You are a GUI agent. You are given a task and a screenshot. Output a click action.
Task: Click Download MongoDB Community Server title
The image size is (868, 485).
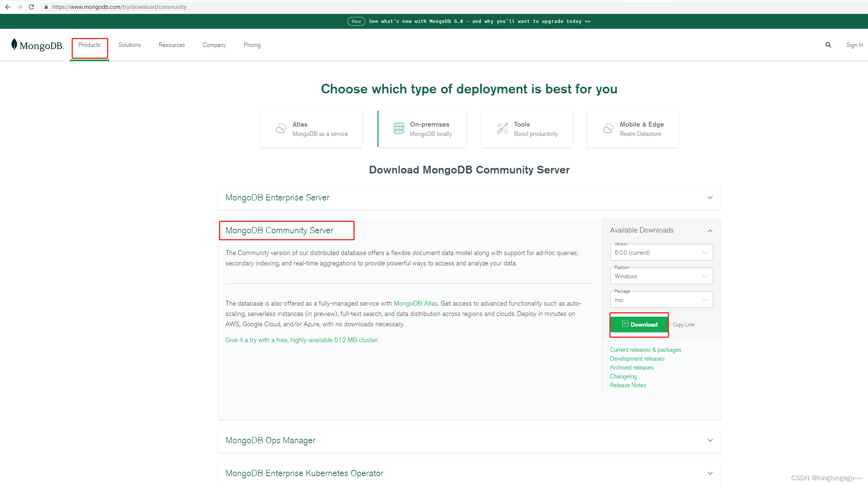tap(469, 170)
